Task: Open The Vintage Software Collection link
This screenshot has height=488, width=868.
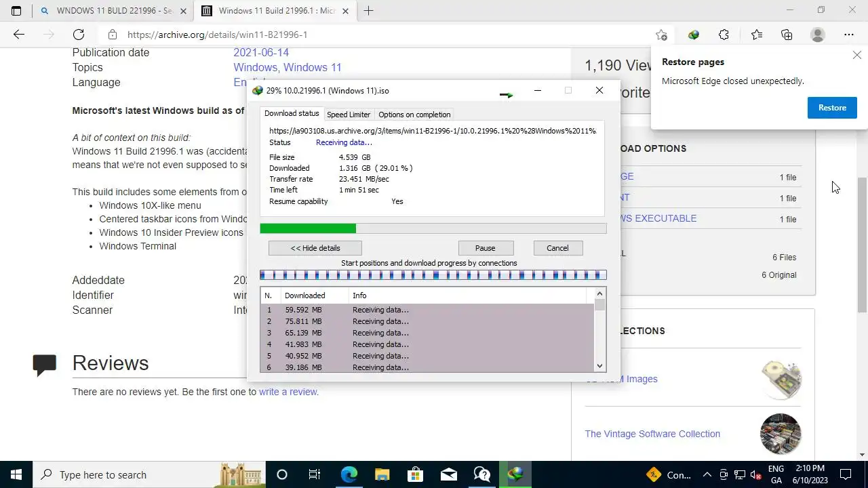Action: pyautogui.click(x=652, y=434)
